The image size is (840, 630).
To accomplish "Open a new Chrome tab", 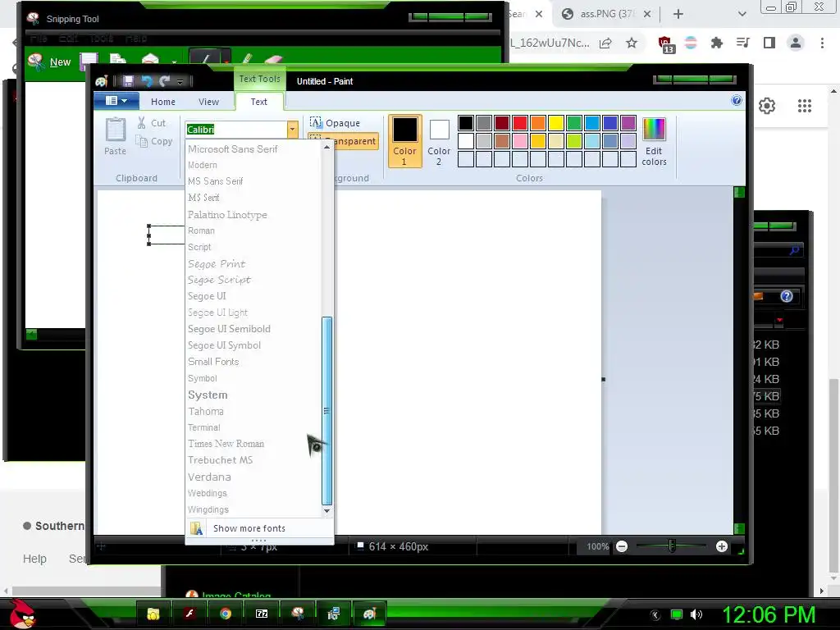I will click(x=678, y=14).
